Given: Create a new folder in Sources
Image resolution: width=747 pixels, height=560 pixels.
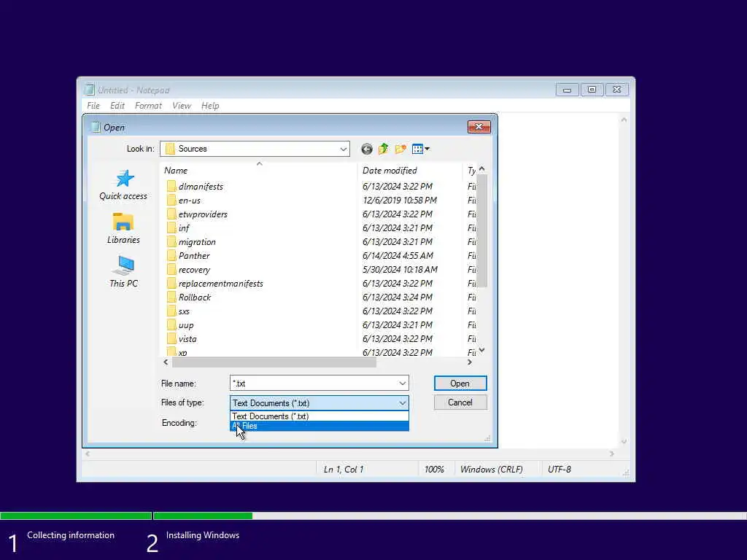Looking at the screenshot, I should [400, 149].
